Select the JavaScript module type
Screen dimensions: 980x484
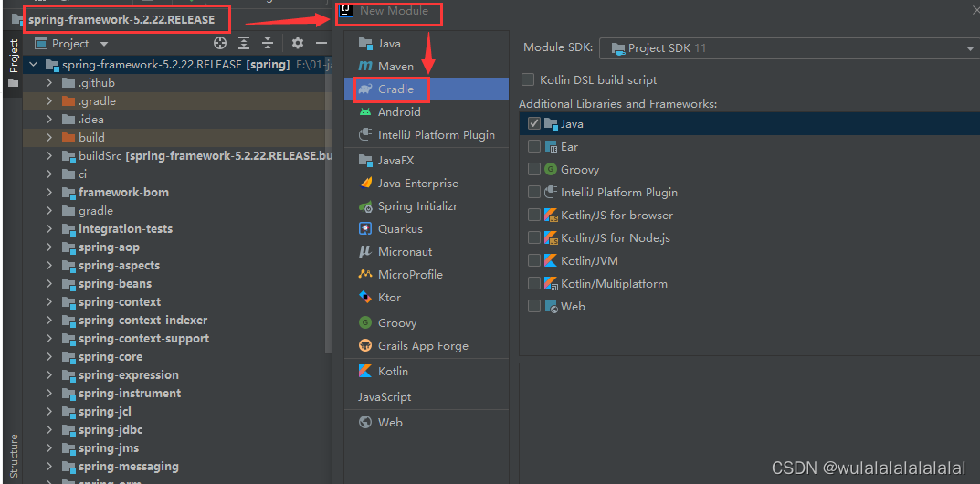point(385,396)
